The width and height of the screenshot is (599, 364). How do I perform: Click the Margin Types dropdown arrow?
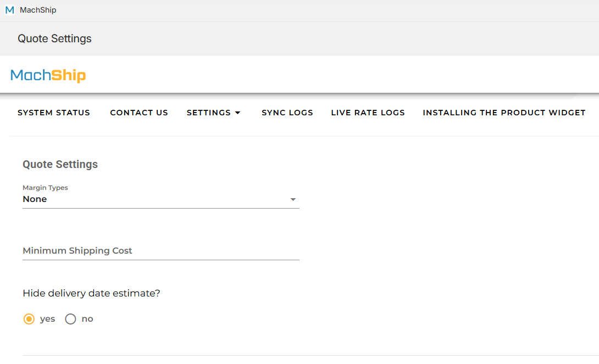[293, 199]
